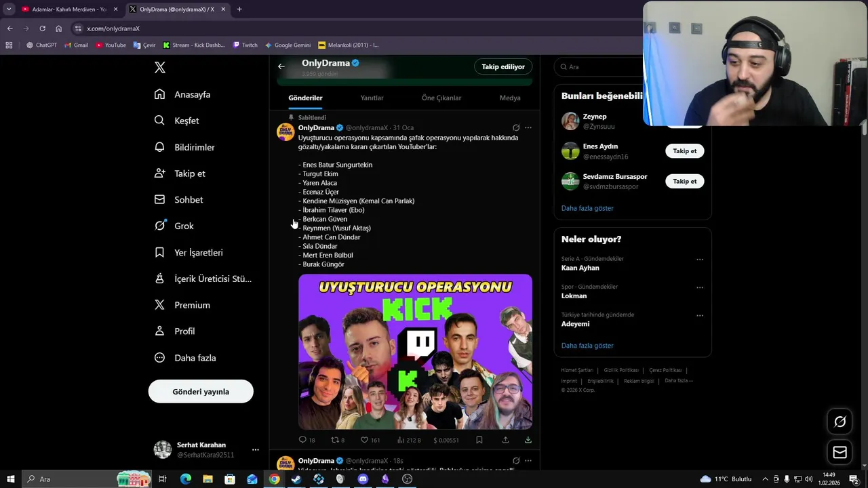
Task: Open the ChatGPT bookmark
Action: 41,45
